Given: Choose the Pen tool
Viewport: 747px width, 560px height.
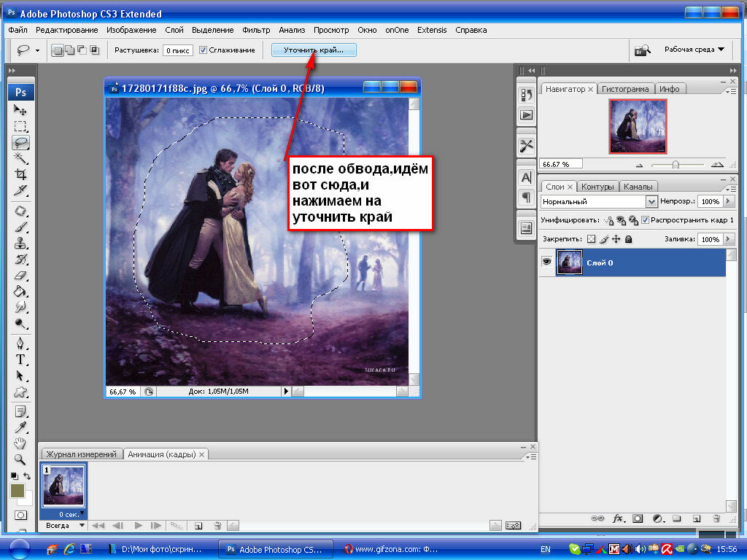Looking at the screenshot, I should click(21, 343).
